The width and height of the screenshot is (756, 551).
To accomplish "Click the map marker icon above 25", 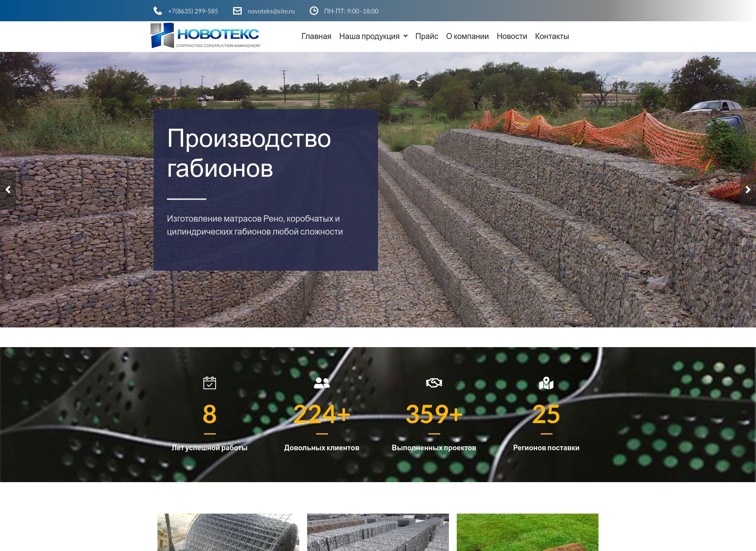I will pyautogui.click(x=546, y=383).
